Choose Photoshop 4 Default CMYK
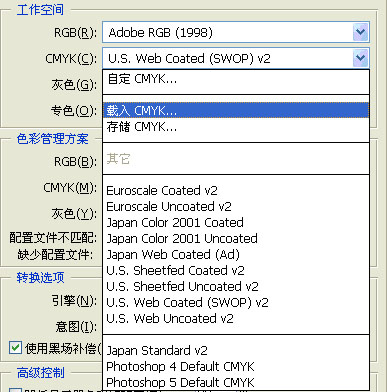Image resolution: width=387 pixels, height=392 pixels. (236, 366)
